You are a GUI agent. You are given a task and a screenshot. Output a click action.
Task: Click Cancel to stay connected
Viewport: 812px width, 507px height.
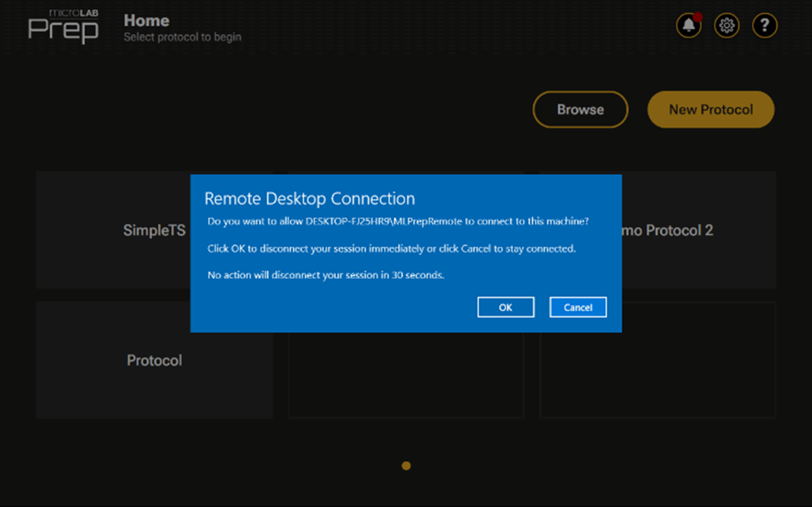tap(578, 307)
